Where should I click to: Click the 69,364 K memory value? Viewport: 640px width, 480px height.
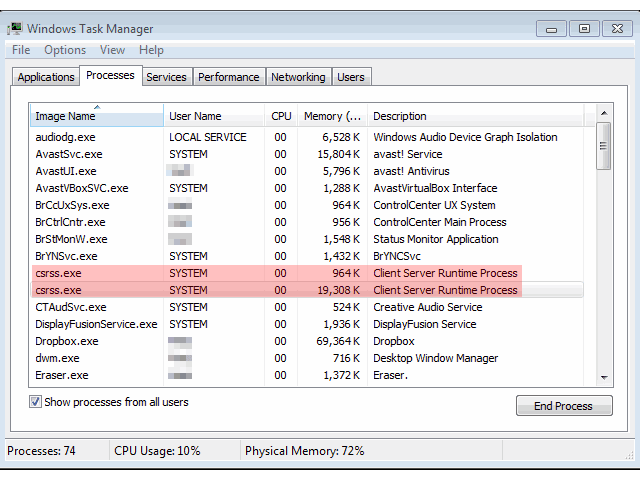click(338, 341)
